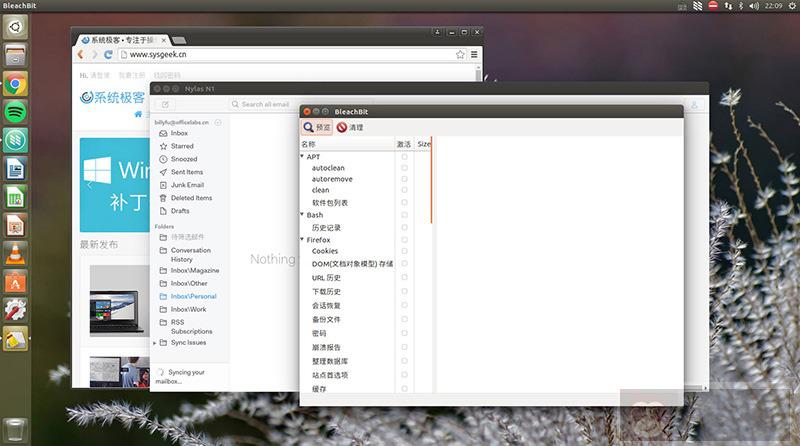Open RSS Subscriptions folder in Nylas

tap(191, 327)
